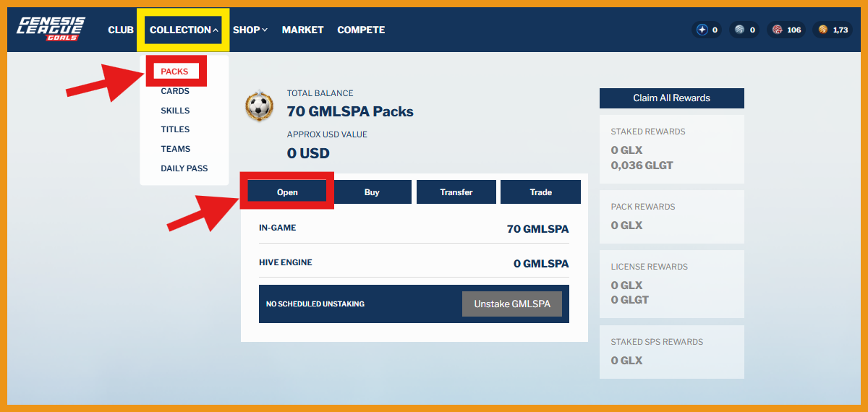This screenshot has width=868, height=412.
Task: Collapse the COLLECTION dropdown menu
Action: [184, 30]
